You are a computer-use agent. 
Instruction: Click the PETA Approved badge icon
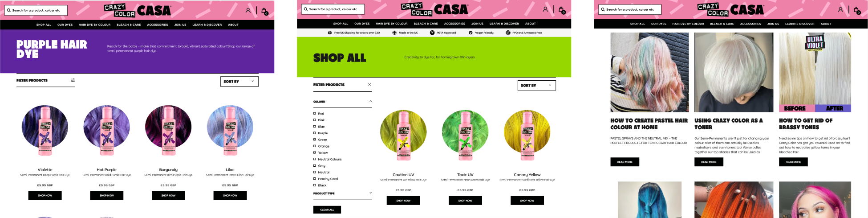(432, 33)
